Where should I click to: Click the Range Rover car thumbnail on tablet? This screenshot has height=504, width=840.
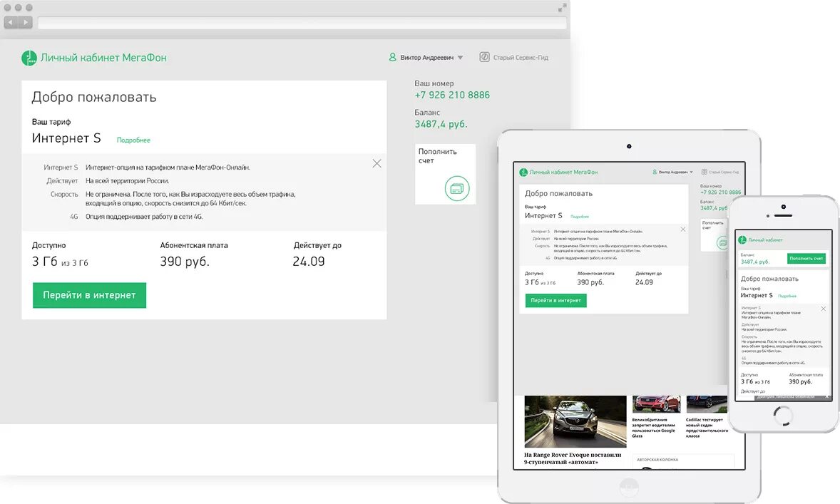[x=575, y=421]
